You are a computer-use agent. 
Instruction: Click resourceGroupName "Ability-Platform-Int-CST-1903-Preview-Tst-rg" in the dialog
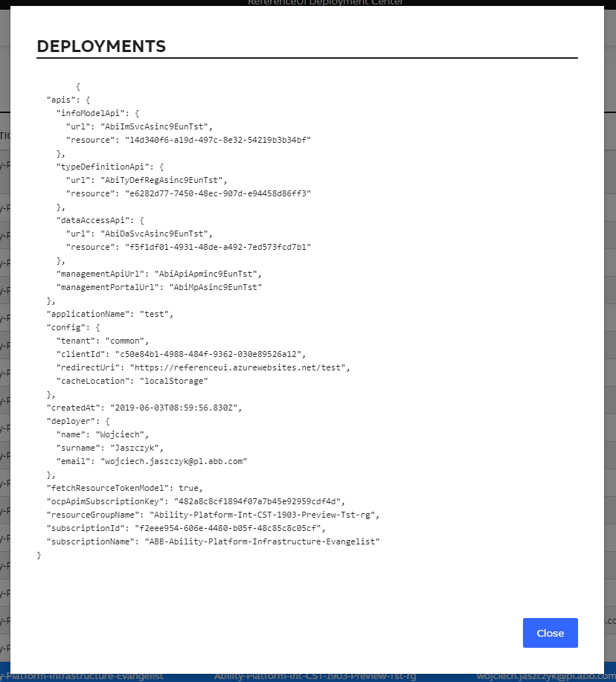coord(262,515)
